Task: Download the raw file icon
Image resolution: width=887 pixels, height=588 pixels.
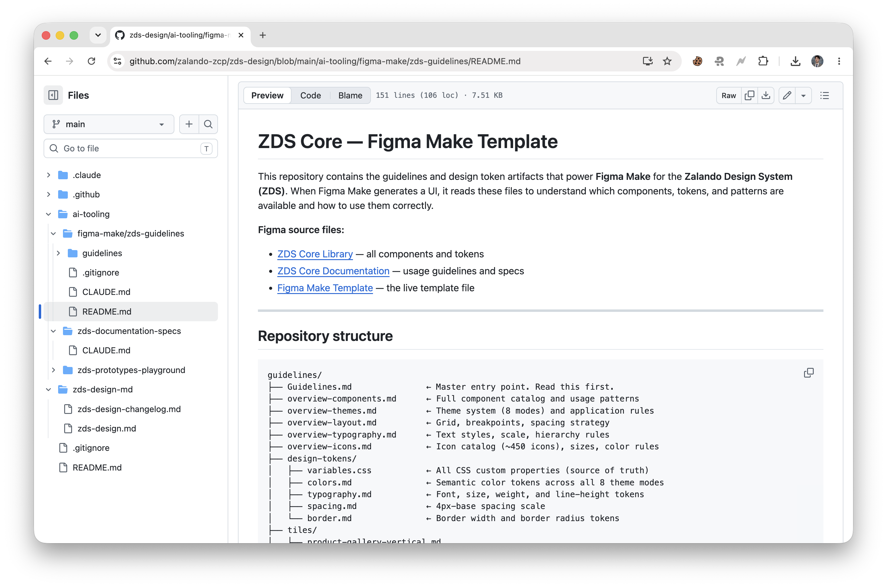Action: pyautogui.click(x=766, y=95)
